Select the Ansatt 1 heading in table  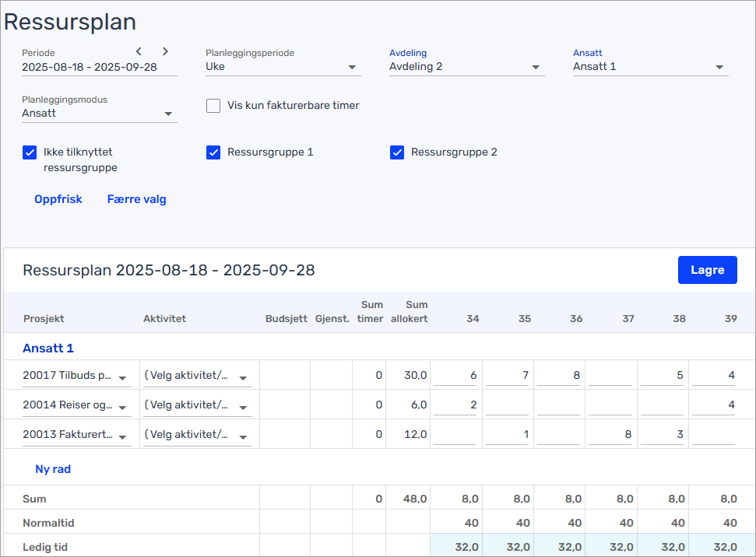click(x=48, y=349)
